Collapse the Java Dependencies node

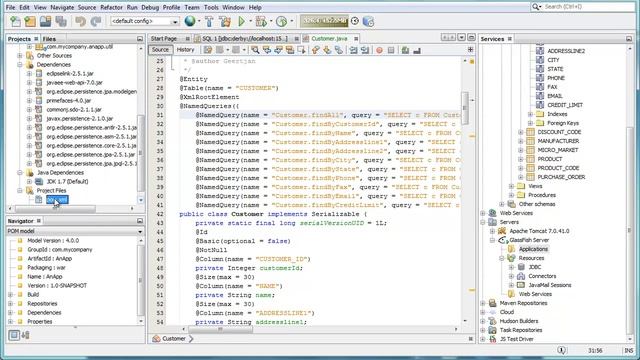(20, 173)
